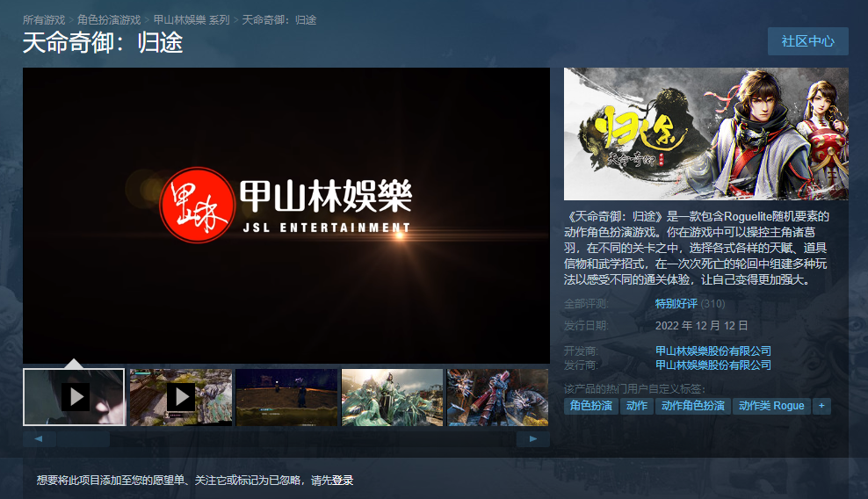This screenshot has width=868, height=499.
Task: Select the fifth screenshot thumbnail
Action: pyautogui.click(x=497, y=397)
